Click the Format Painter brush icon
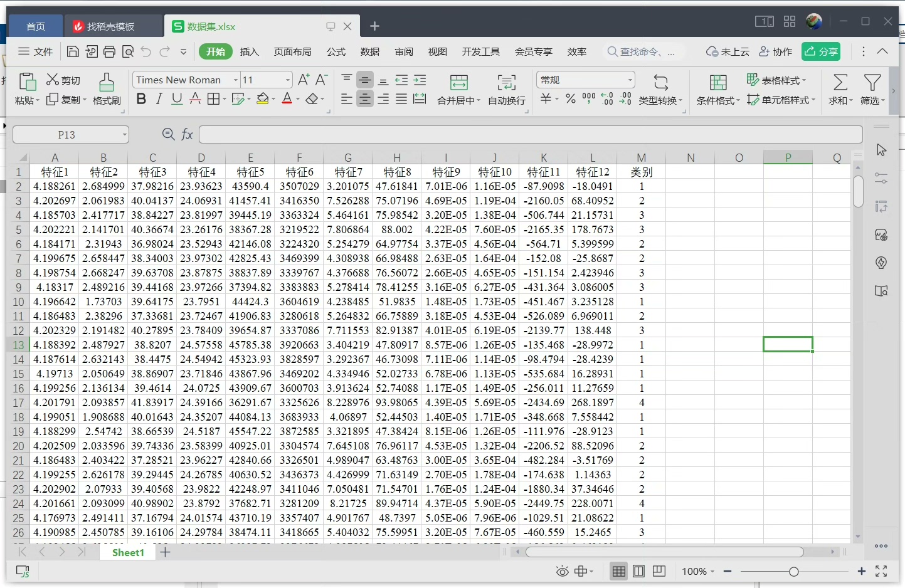 coord(107,82)
